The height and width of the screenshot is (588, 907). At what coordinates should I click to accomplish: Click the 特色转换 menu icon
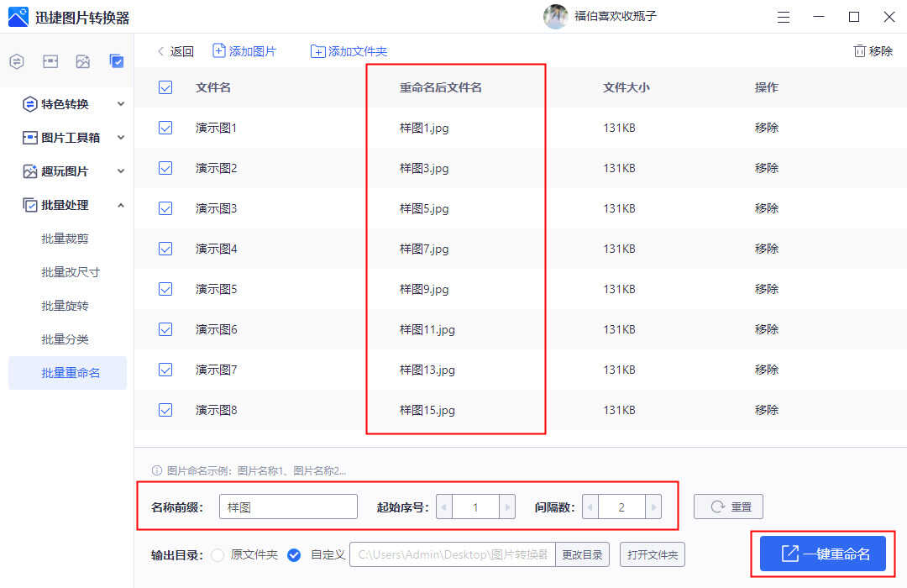29,104
